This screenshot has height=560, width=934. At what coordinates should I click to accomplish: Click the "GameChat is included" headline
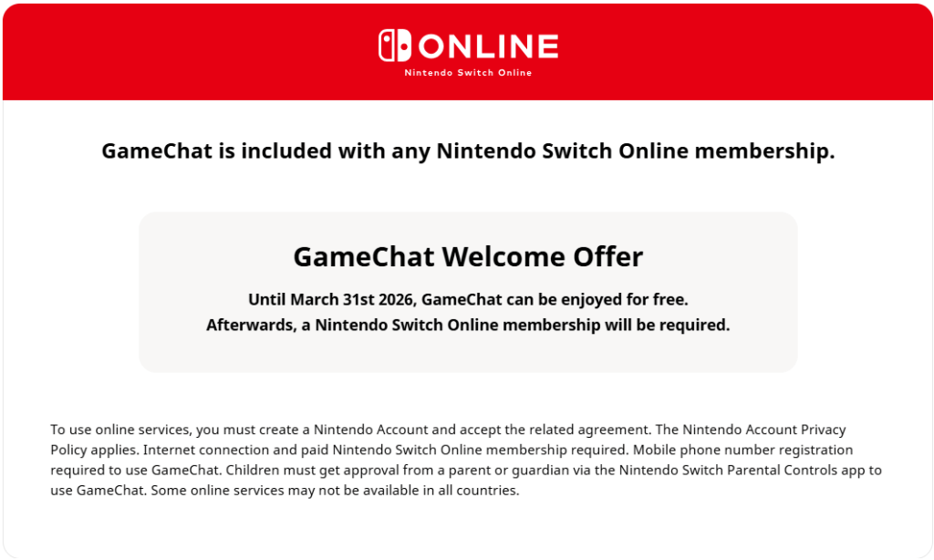tap(468, 151)
